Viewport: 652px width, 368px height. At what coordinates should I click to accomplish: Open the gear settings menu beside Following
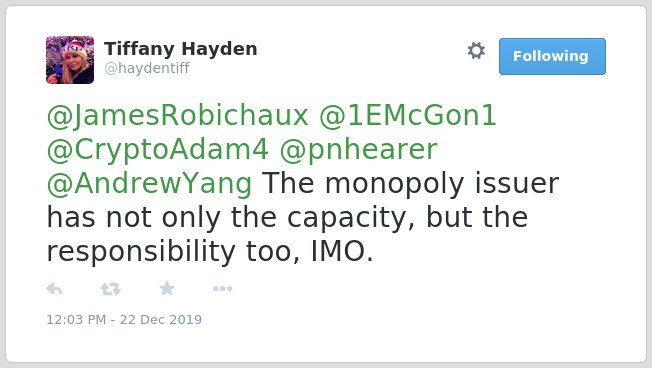tap(476, 51)
